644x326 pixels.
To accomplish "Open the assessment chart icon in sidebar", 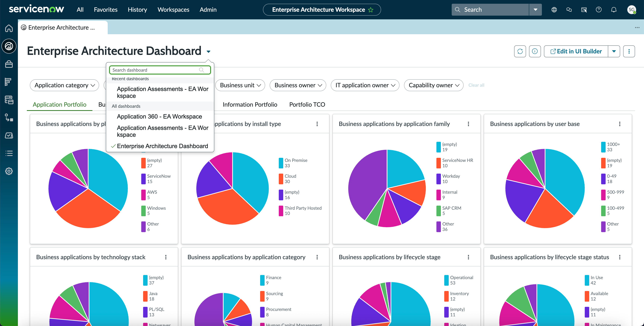I will pos(9,135).
